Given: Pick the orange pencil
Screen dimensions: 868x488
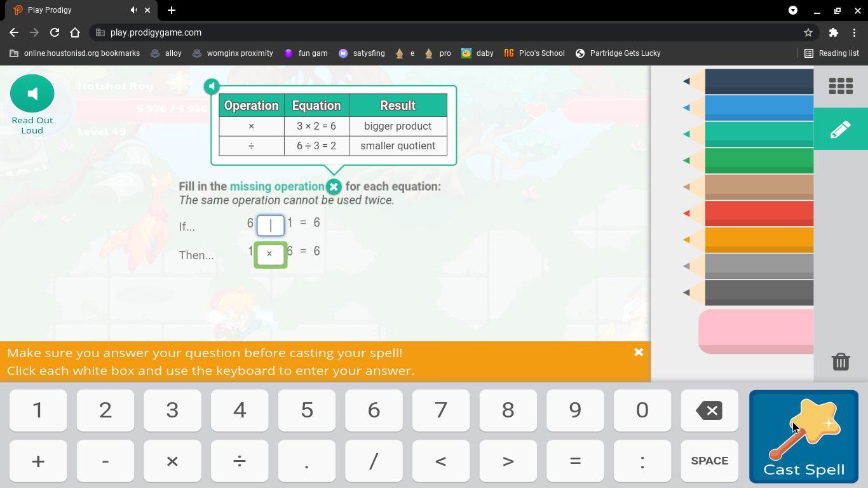Looking at the screenshot, I should 749,240.
